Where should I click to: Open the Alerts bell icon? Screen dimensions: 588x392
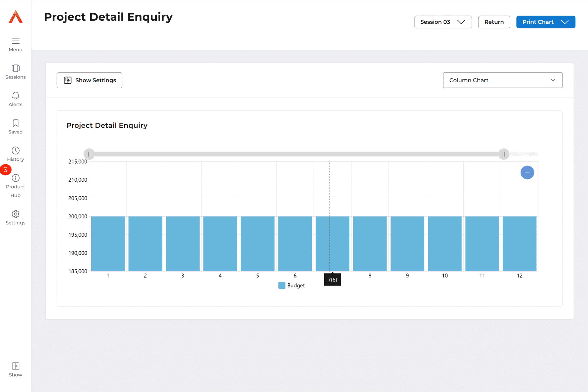pos(16,96)
